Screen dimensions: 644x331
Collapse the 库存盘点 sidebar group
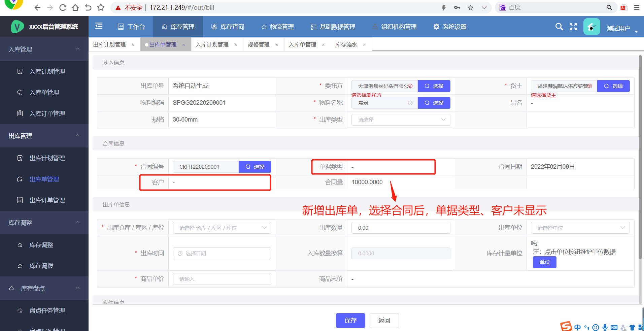44,288
